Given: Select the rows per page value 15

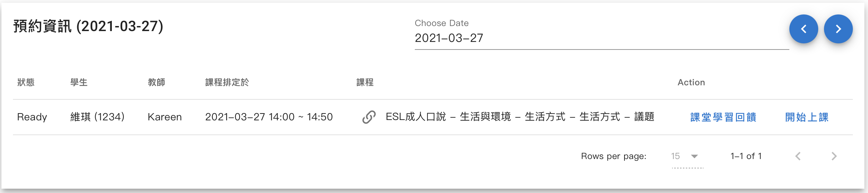Looking at the screenshot, I should coord(675,156).
